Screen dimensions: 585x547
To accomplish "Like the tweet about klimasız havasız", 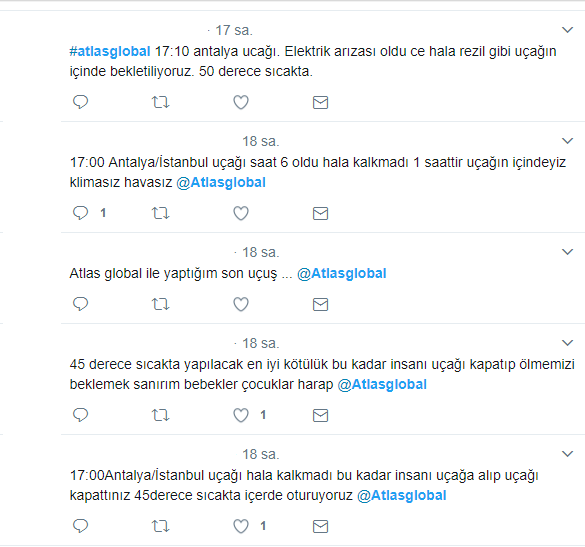I will [x=241, y=213].
